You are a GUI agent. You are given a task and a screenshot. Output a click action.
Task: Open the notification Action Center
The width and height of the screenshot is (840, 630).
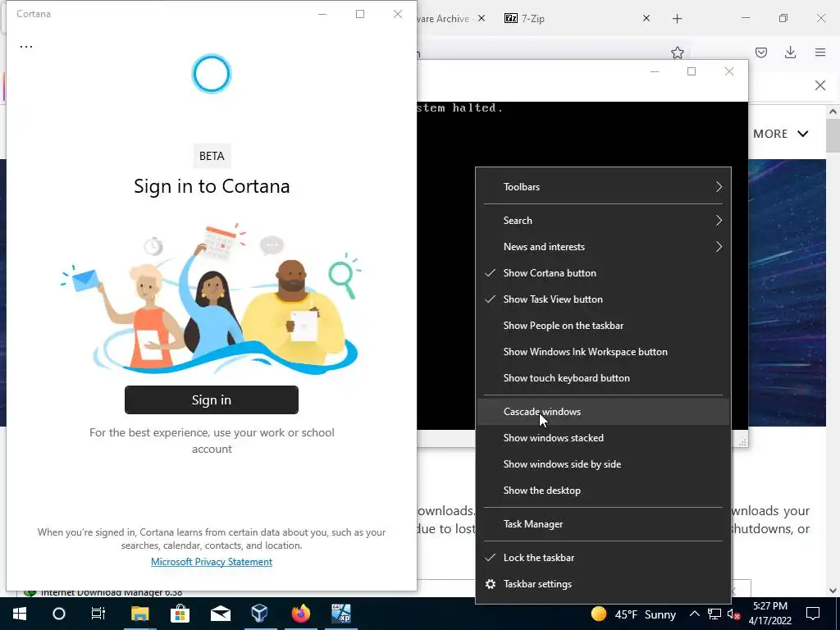tap(813, 614)
